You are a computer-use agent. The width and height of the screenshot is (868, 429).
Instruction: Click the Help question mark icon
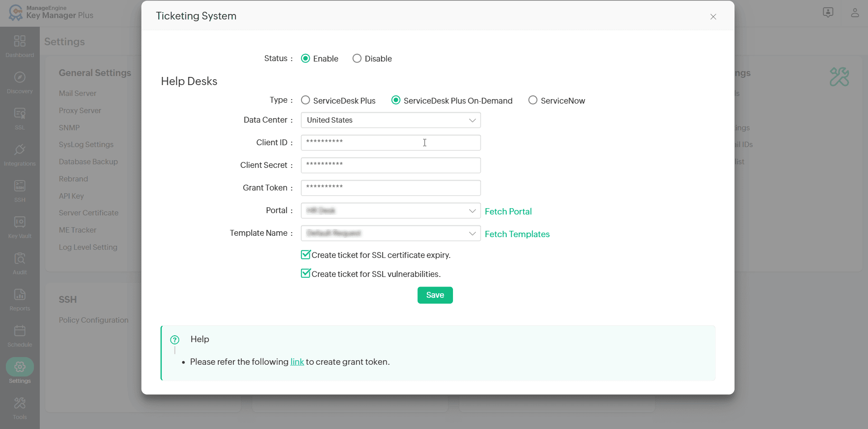(175, 340)
